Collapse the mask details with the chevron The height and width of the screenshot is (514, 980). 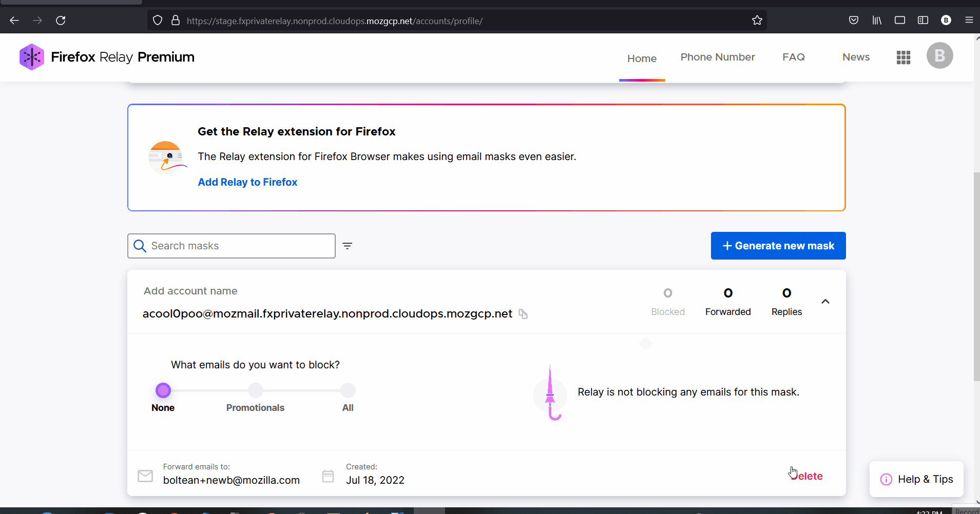pos(825,302)
